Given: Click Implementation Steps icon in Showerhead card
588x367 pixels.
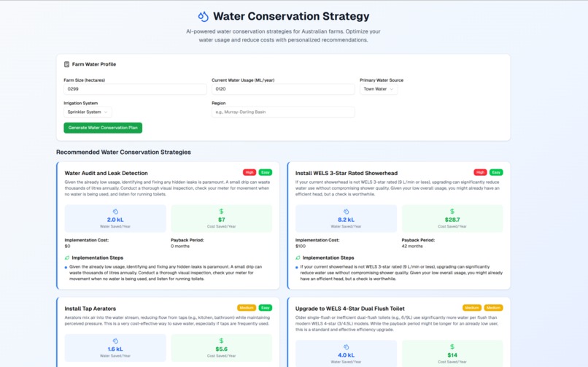Looking at the screenshot, I should (x=298, y=258).
